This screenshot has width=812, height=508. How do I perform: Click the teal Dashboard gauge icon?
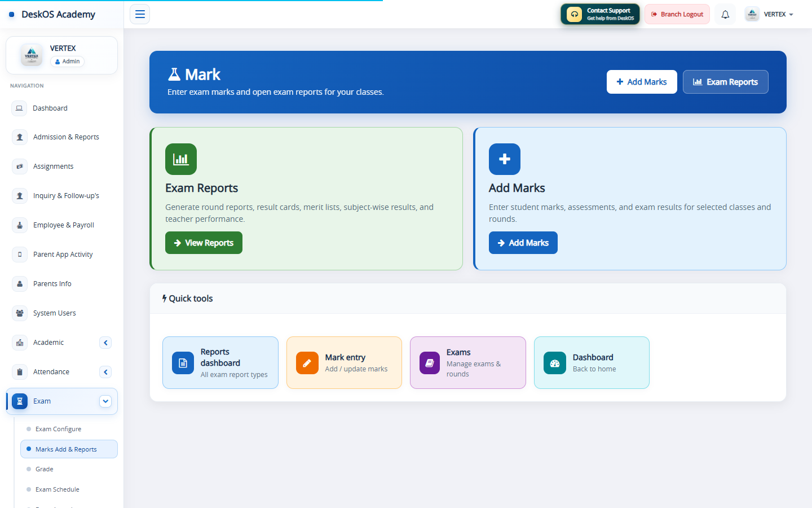click(x=554, y=363)
